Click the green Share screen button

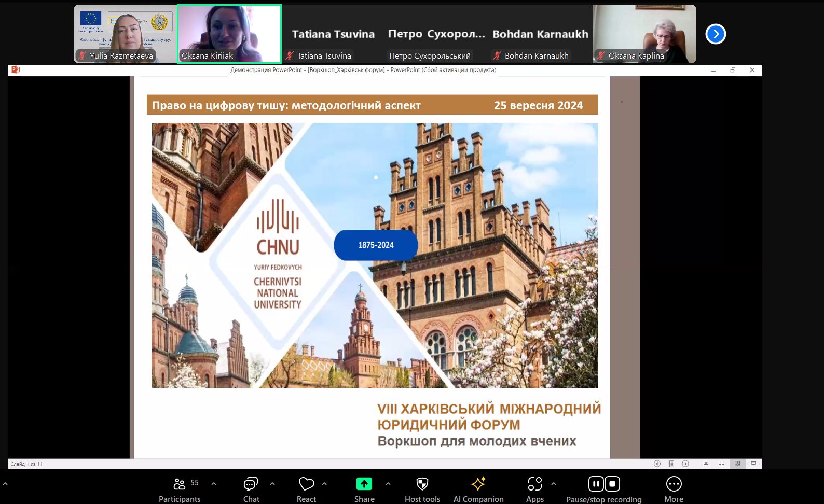(364, 484)
